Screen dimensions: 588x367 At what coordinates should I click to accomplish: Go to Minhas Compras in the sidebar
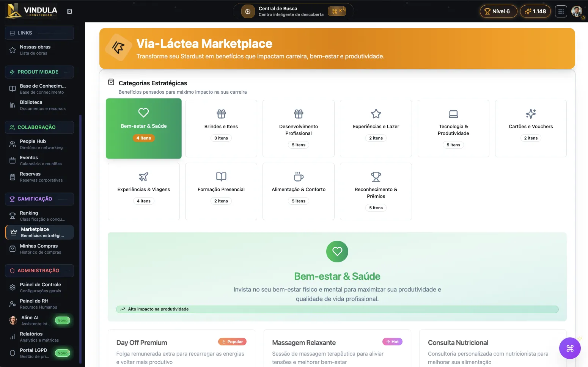[x=39, y=248]
